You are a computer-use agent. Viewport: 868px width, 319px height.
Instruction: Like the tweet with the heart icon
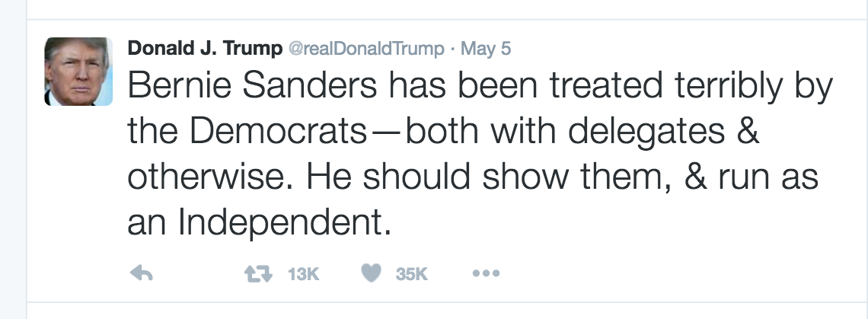pyautogui.click(x=371, y=273)
